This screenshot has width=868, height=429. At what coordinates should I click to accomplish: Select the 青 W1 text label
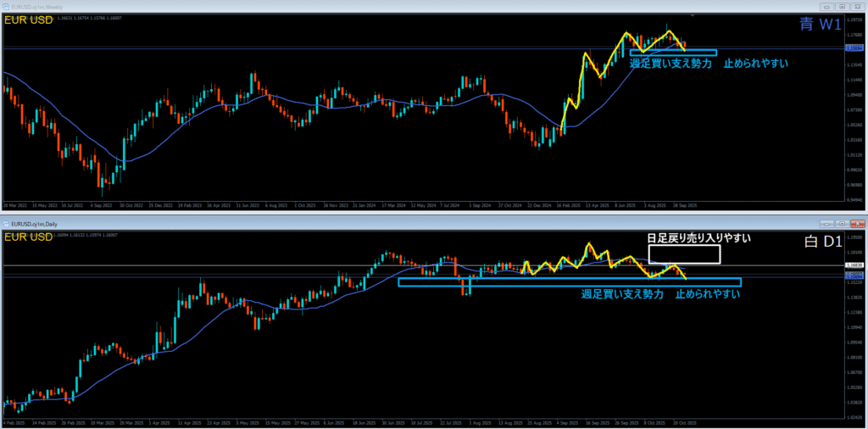[x=818, y=25]
